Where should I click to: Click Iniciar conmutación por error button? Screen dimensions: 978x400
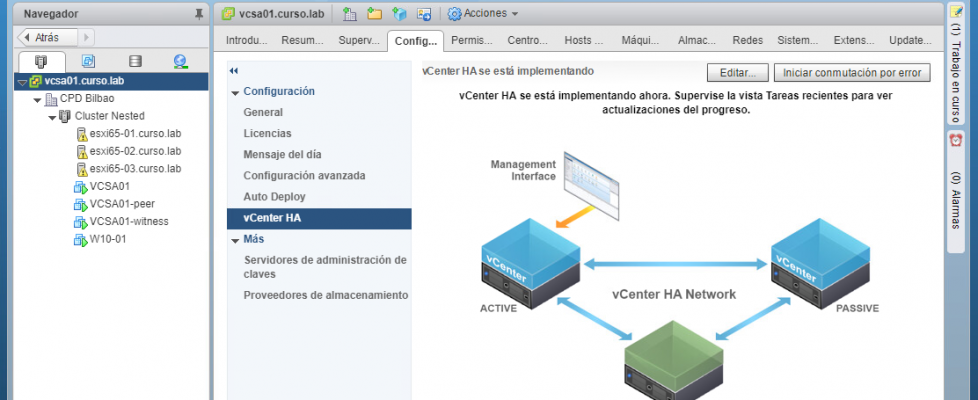pos(853,73)
